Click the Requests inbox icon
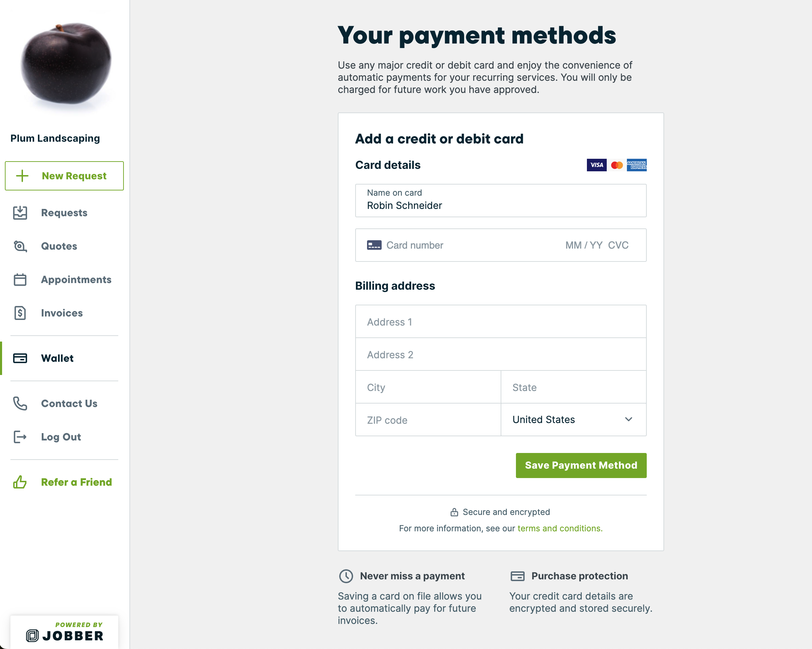Viewport: 812px width, 649px height. coord(20,213)
